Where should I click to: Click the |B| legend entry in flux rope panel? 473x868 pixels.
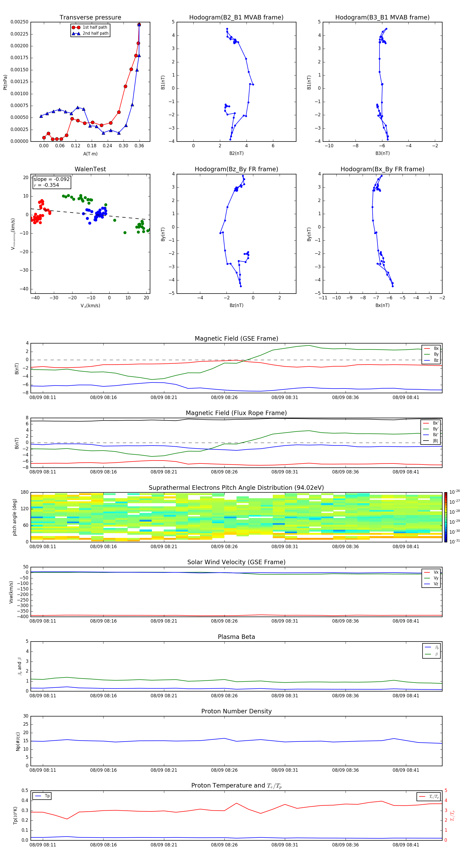431,441
